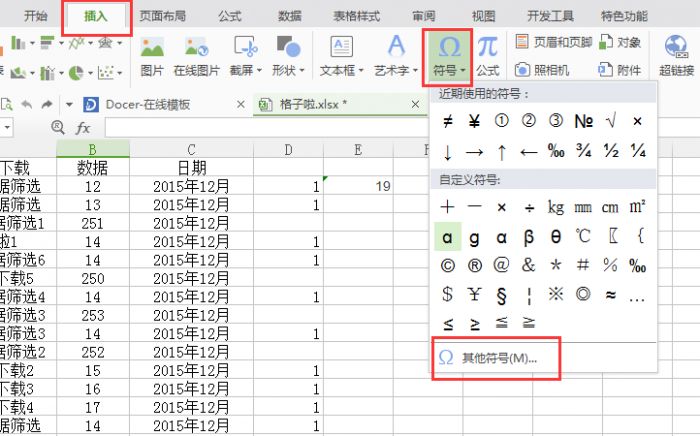The height and width of the screenshot is (436, 700).
Task: Switch to the 公式 ribbon tab
Action: click(230, 16)
